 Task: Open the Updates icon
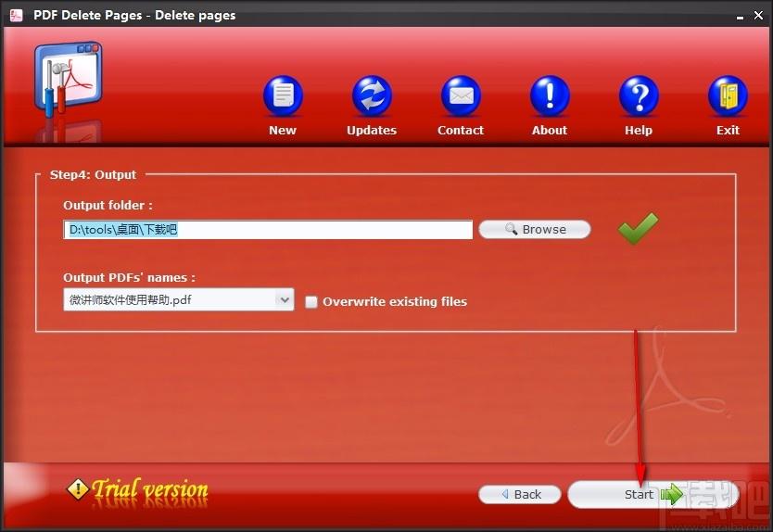tap(372, 96)
